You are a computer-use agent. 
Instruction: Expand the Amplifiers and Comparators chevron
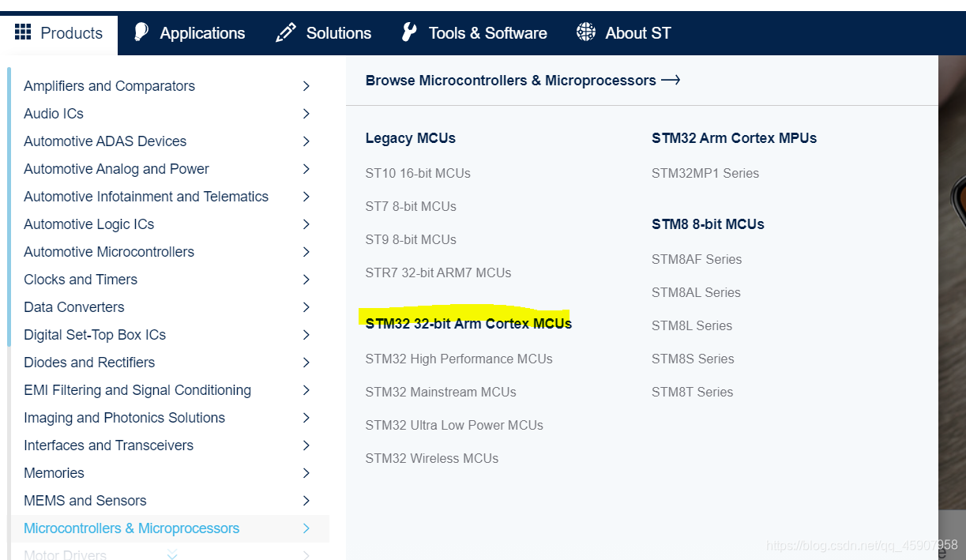click(x=306, y=86)
